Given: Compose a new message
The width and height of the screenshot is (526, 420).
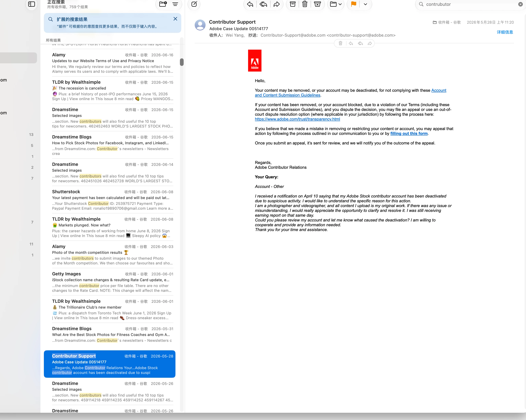Looking at the screenshot, I should point(194,4).
